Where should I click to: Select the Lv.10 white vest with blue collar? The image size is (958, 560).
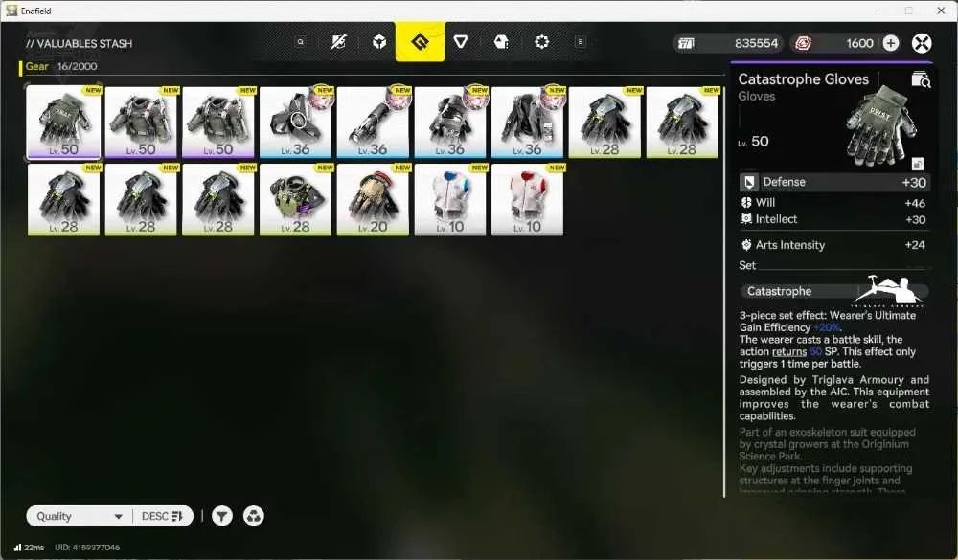(450, 199)
